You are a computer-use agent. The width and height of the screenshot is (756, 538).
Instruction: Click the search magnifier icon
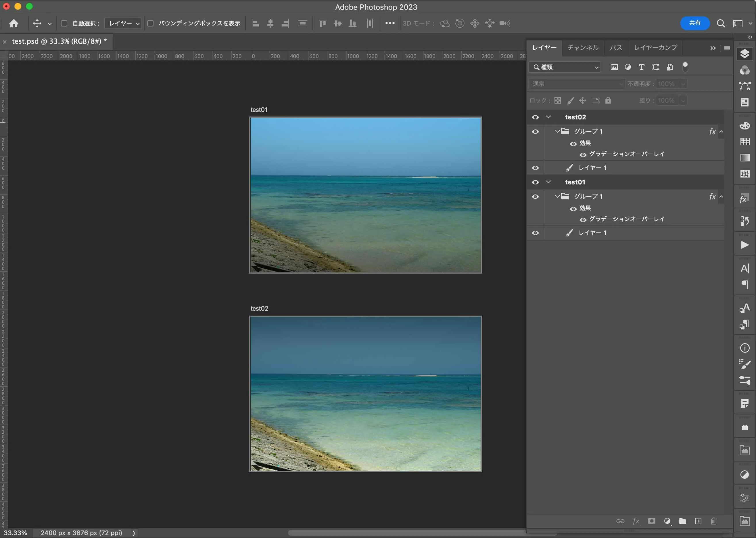[721, 23]
